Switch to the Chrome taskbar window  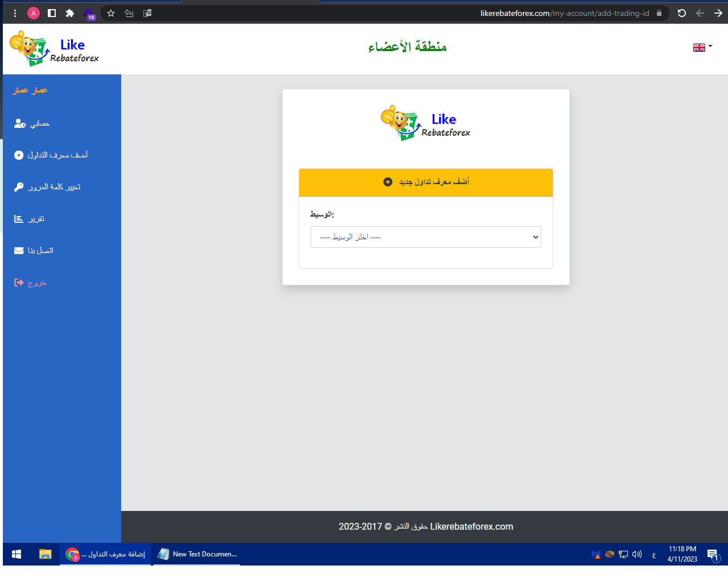105,554
